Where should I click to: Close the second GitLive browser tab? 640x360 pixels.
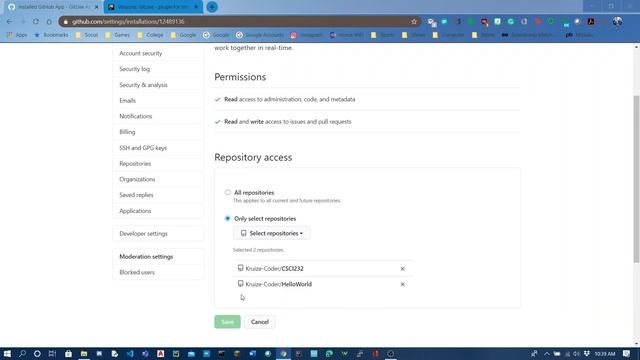click(196, 7)
